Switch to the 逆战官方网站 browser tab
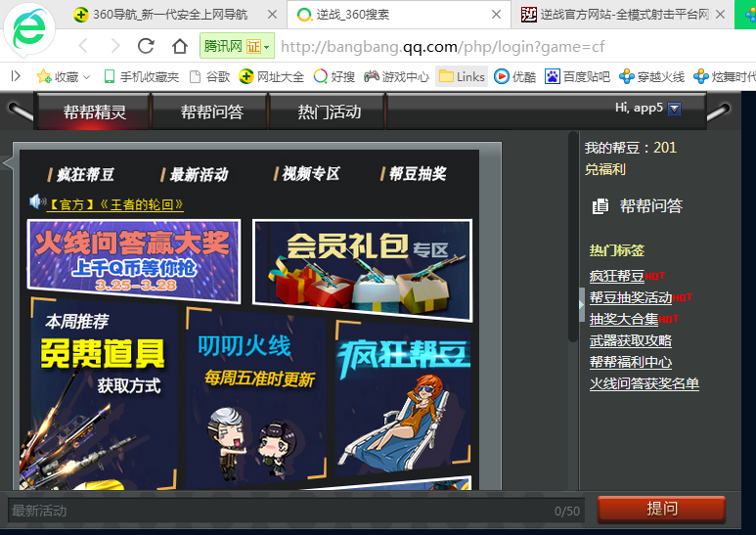756x535 pixels. click(x=616, y=15)
